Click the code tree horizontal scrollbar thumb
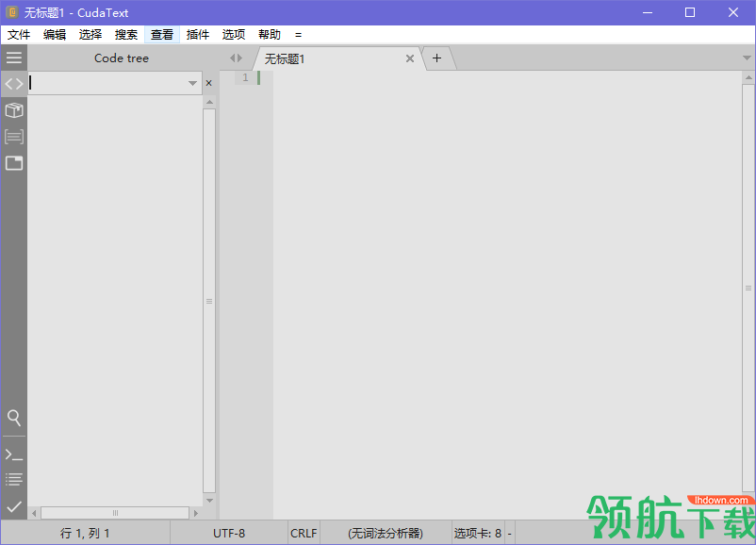Screen dimensions: 756x545 coord(115,513)
